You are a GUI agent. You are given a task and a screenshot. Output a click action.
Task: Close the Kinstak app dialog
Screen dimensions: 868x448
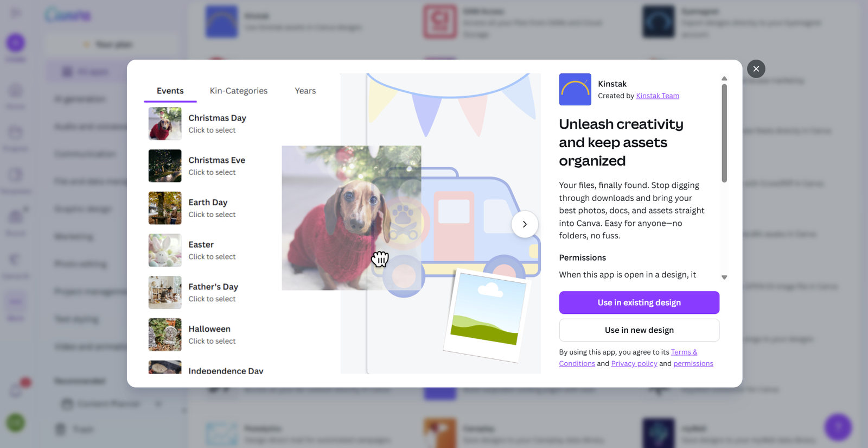[x=756, y=69]
